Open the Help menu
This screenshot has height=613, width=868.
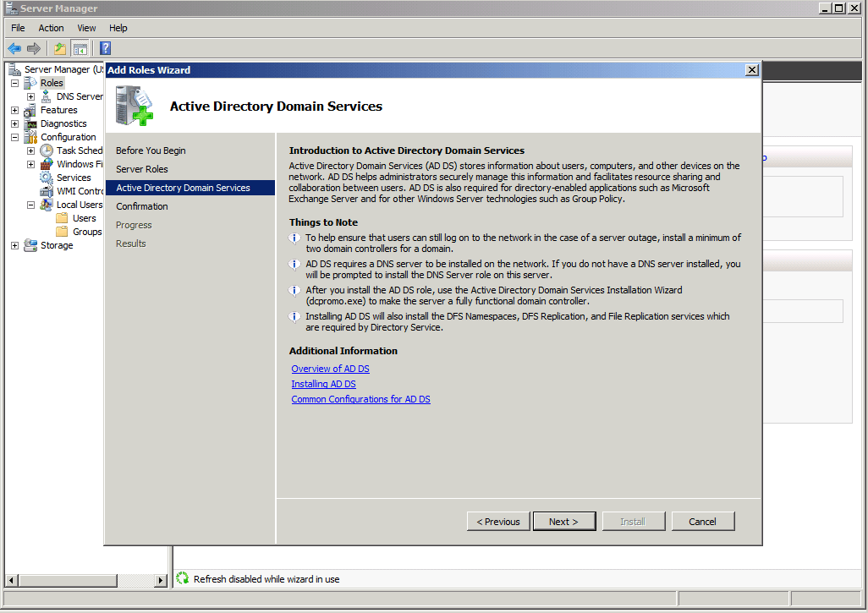click(x=118, y=28)
